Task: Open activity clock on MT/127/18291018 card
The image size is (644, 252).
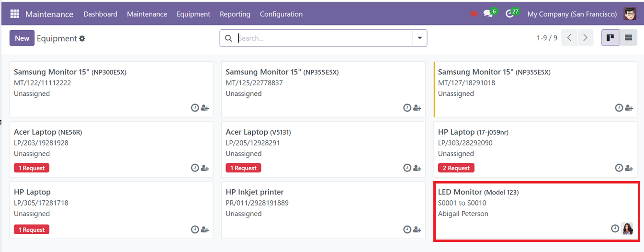Action: pos(619,108)
